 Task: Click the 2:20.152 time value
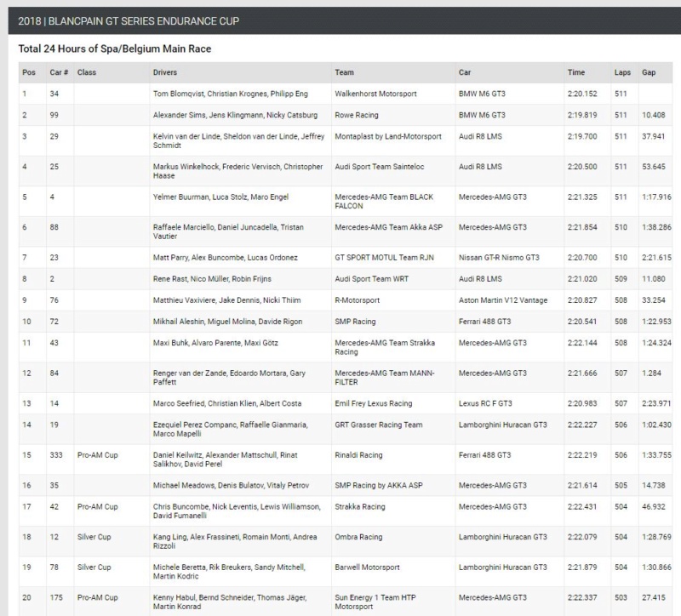pos(582,94)
